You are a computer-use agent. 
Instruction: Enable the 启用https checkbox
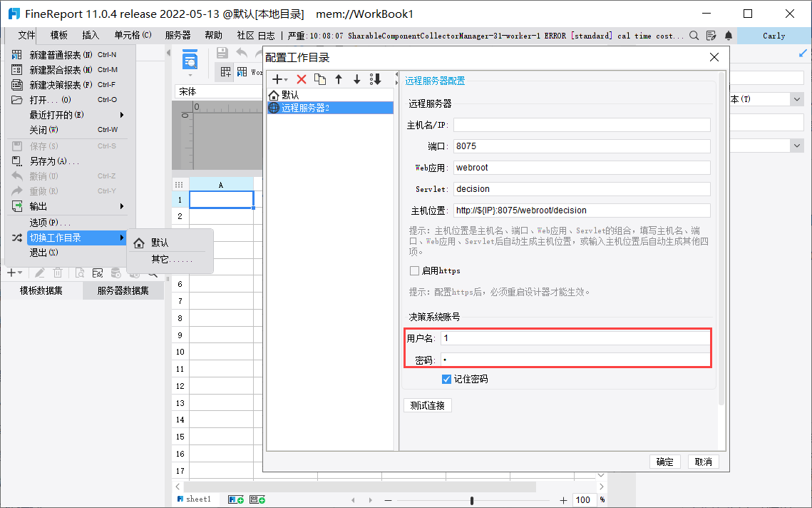[x=414, y=270]
